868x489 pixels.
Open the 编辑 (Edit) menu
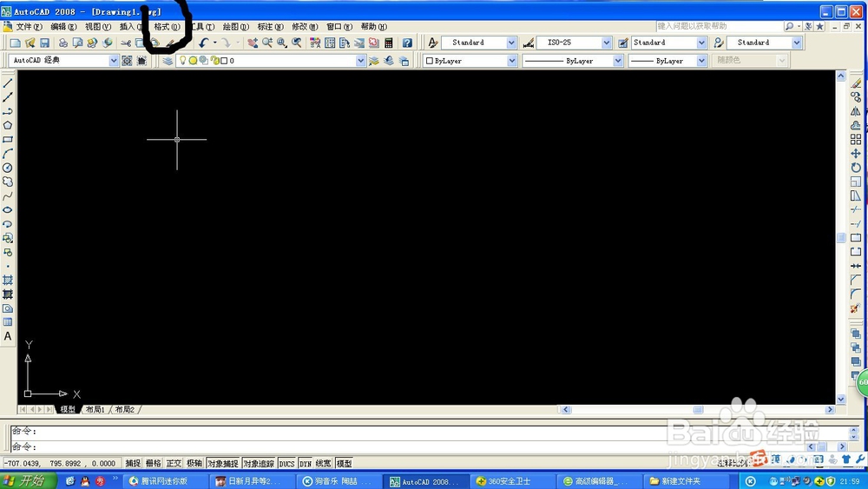[63, 27]
